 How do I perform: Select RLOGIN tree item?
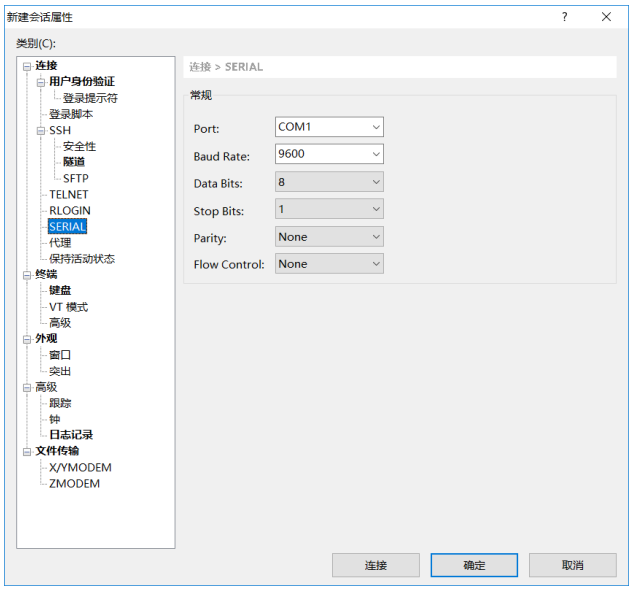coord(70,211)
